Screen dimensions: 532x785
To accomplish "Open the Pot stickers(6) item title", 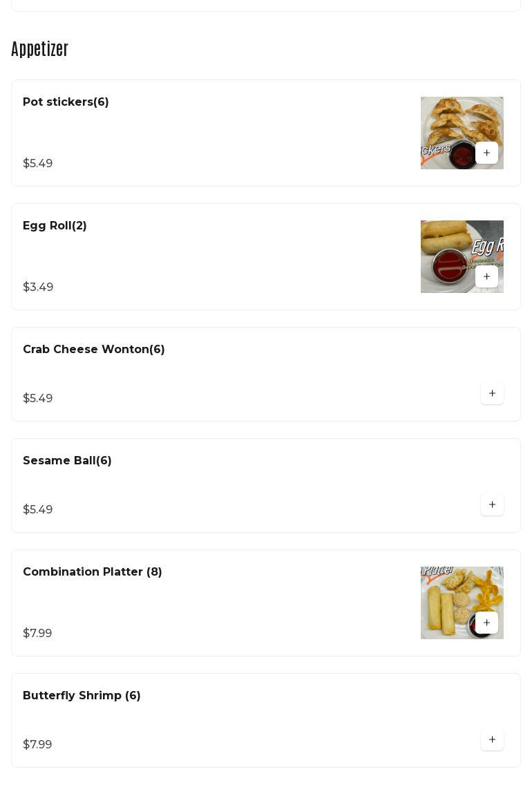I will (66, 102).
